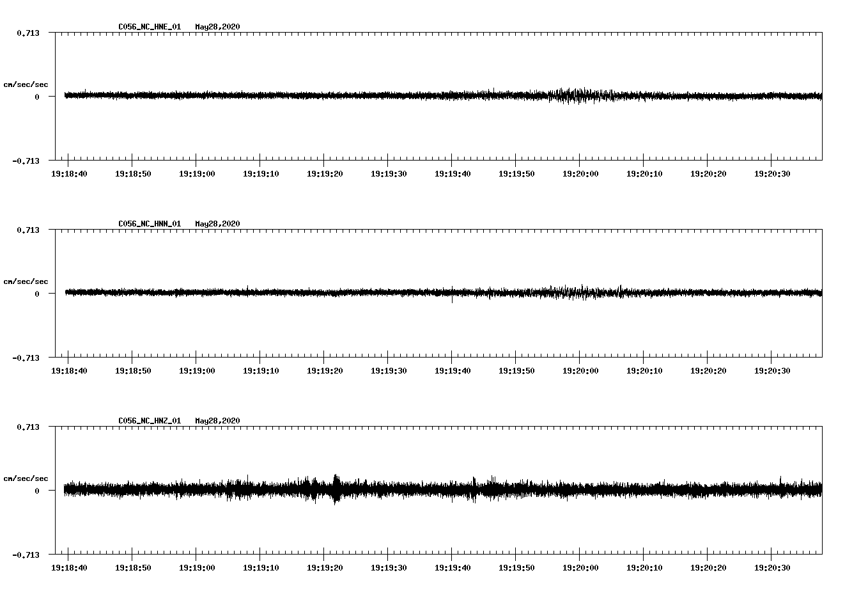The image size is (868, 591).
Task: Click the 19:20:30 label under HNZ plot
Action: click(771, 568)
